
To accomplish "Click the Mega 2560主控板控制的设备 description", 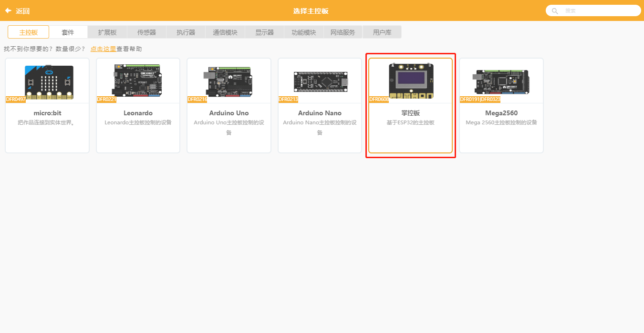I will 501,122.
